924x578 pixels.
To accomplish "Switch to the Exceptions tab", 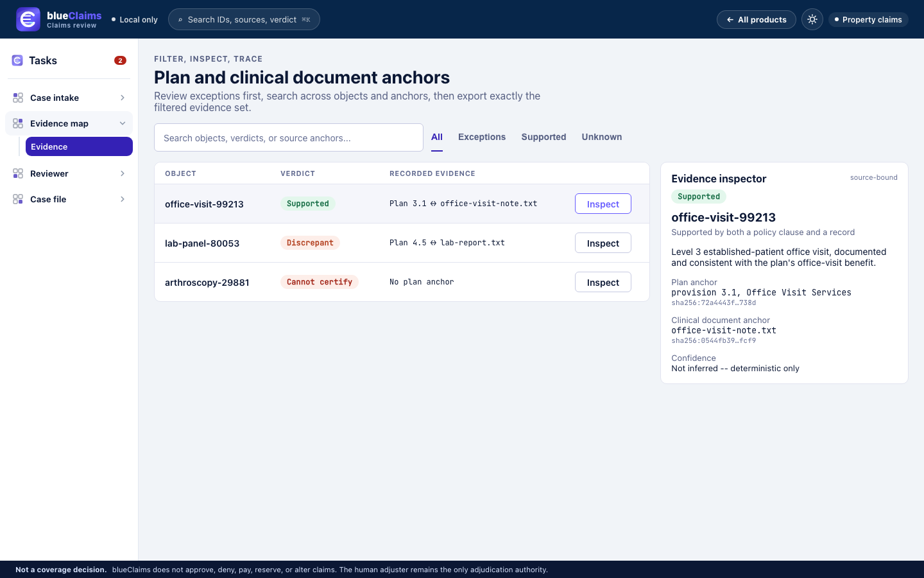I will tap(482, 137).
